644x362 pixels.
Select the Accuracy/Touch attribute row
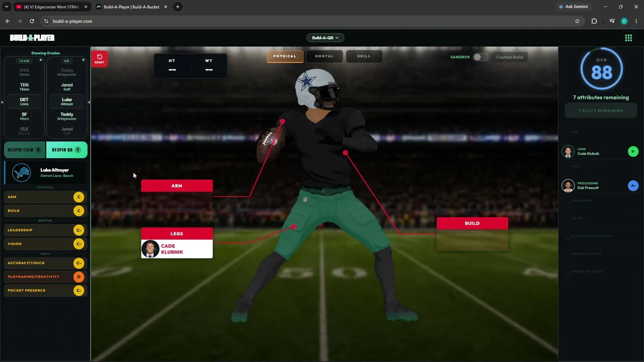coord(45,263)
